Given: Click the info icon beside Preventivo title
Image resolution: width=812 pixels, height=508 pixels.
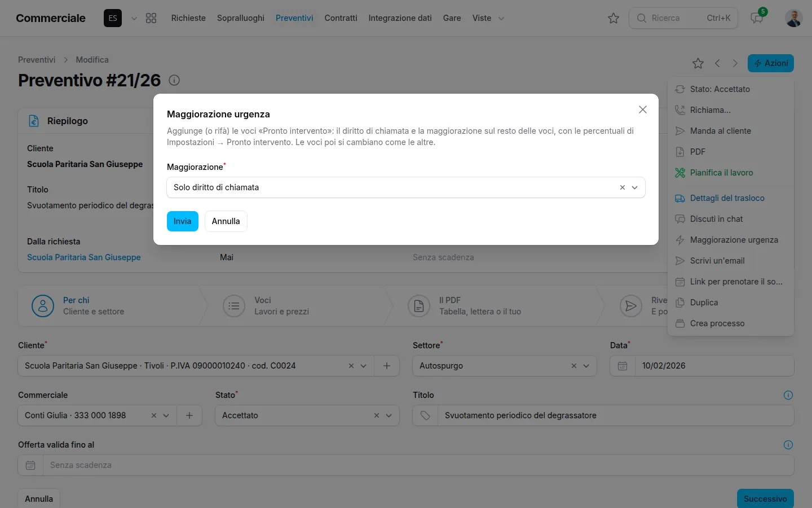Looking at the screenshot, I should [x=174, y=80].
